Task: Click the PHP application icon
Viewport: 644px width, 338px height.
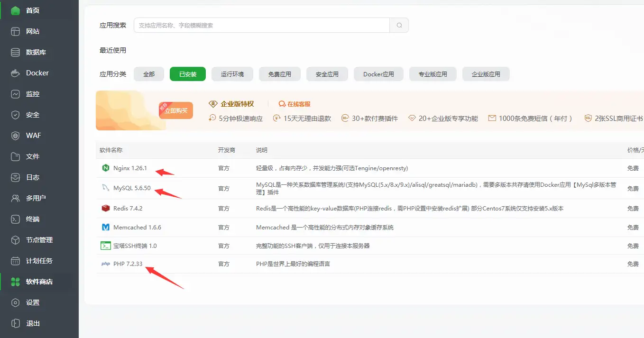Action: tap(105, 264)
